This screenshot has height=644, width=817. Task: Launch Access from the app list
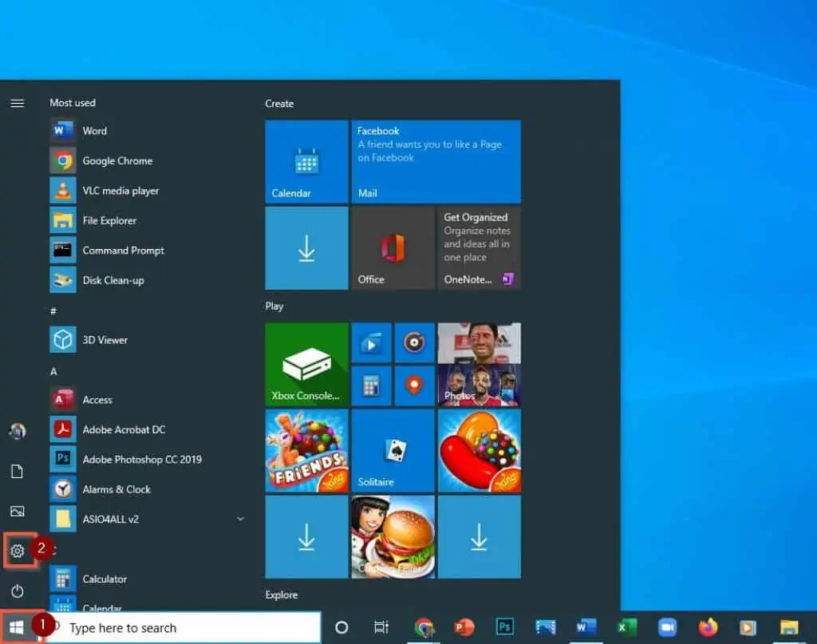(148, 400)
